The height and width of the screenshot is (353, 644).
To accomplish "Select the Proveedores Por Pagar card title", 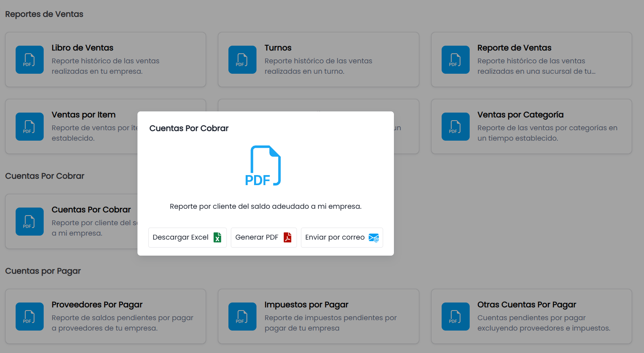I will [x=97, y=305].
